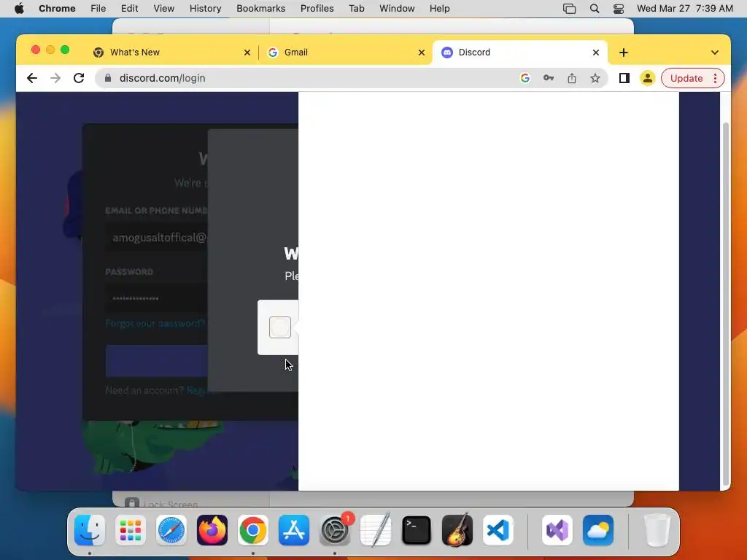Reload the Discord login page
Viewport: 747px width, 560px height.
(x=79, y=78)
